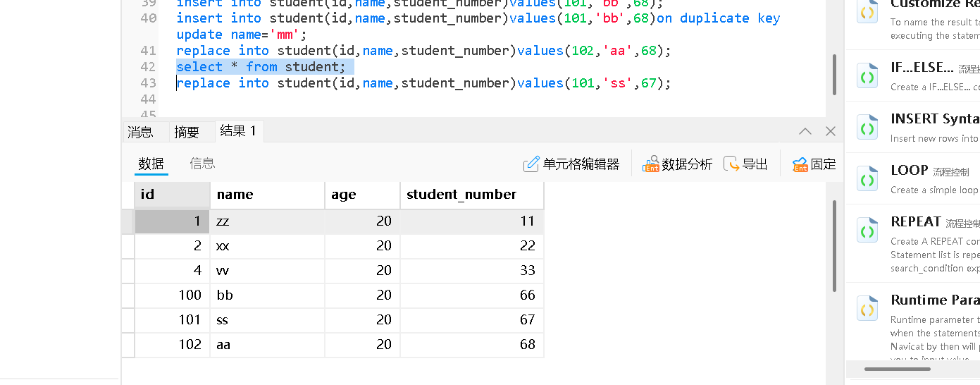Click line 42 select statement in editor
The height and width of the screenshot is (385, 980).
[261, 67]
